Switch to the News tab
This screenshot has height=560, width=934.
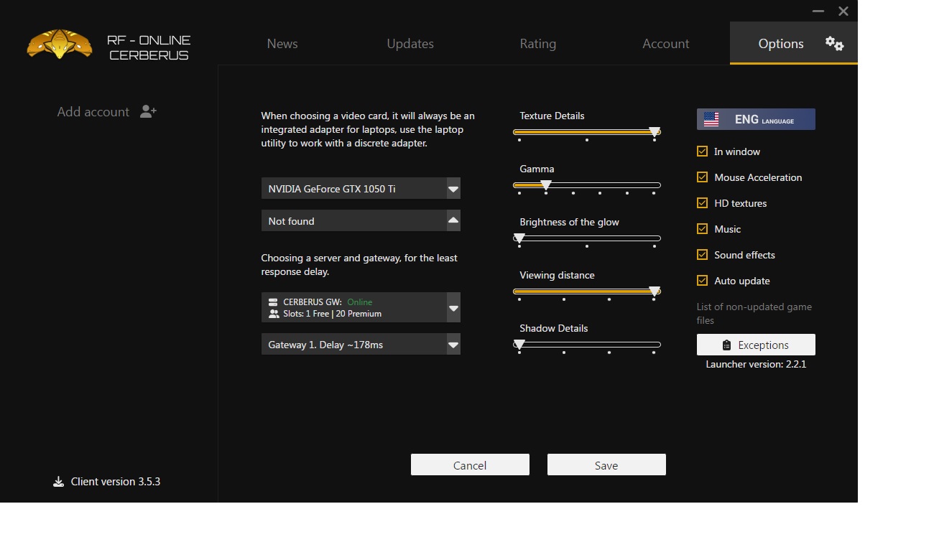click(282, 44)
